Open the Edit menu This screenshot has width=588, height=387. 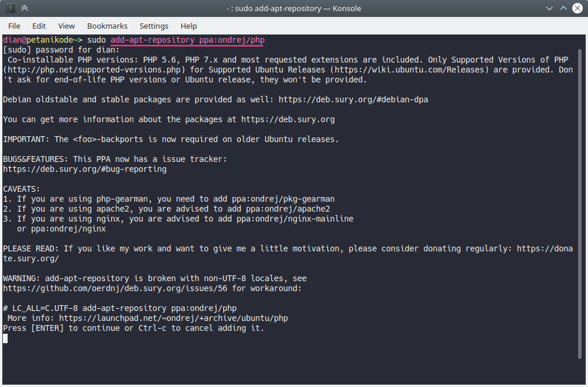(39, 26)
